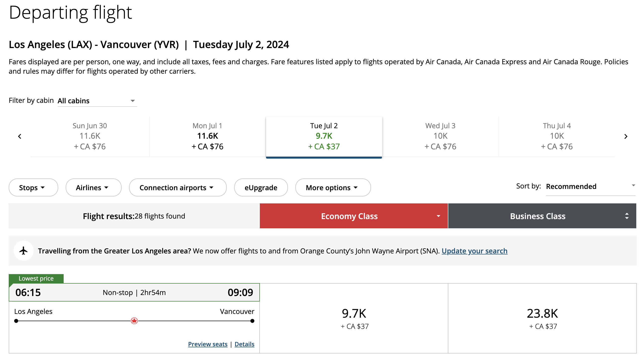
Task: Click the Los Angeles (LAX) - Vancouver (YVR) route title
Action: (94, 45)
